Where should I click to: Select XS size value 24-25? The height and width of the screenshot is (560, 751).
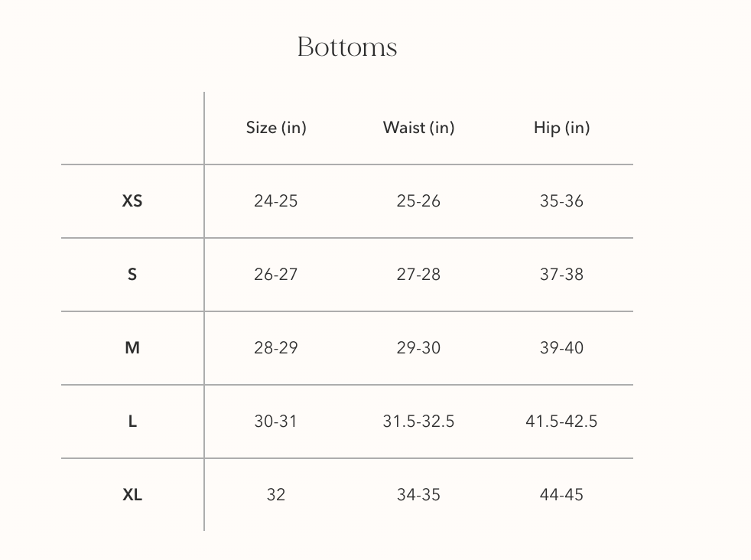point(276,201)
